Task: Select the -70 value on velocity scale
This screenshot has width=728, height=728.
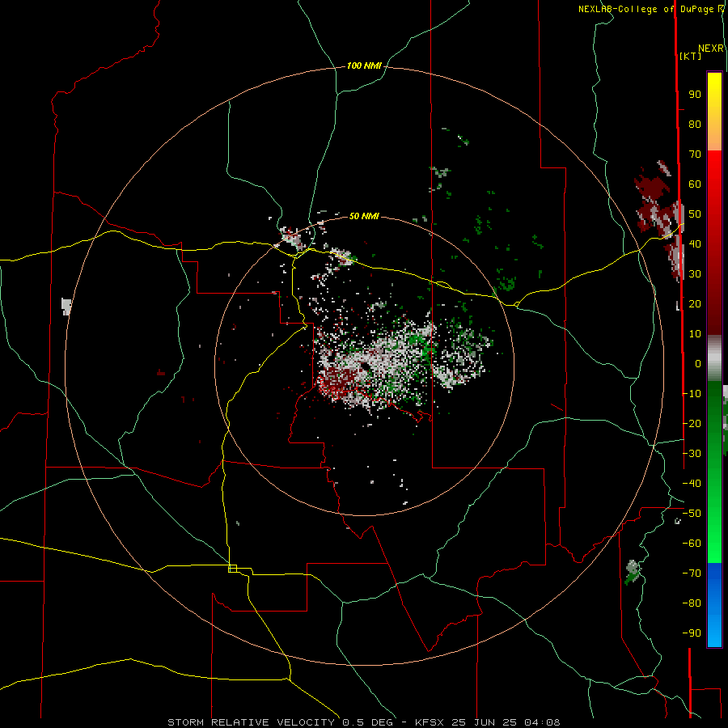Action: pos(692,574)
